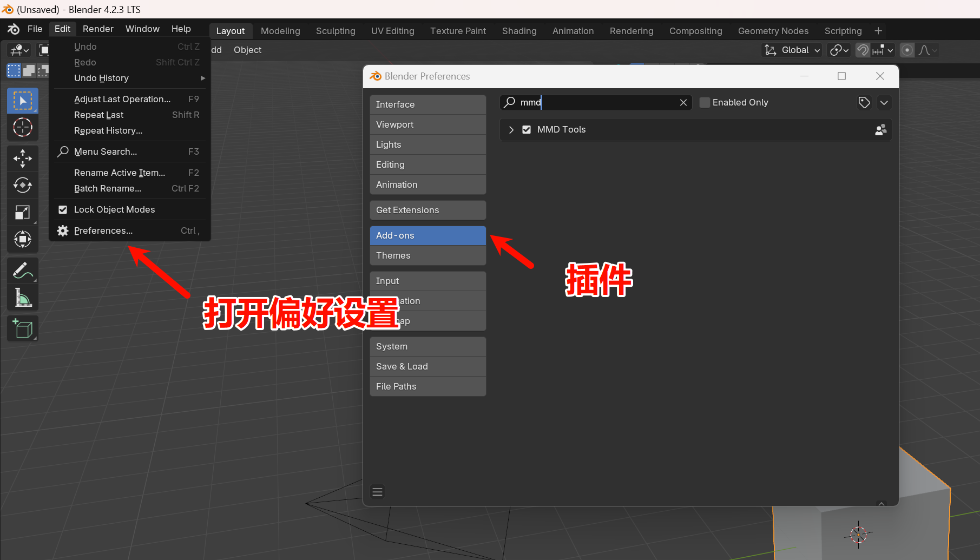Open the pivot point dropdown
Screen dimensions: 980x560
pyautogui.click(x=839, y=50)
